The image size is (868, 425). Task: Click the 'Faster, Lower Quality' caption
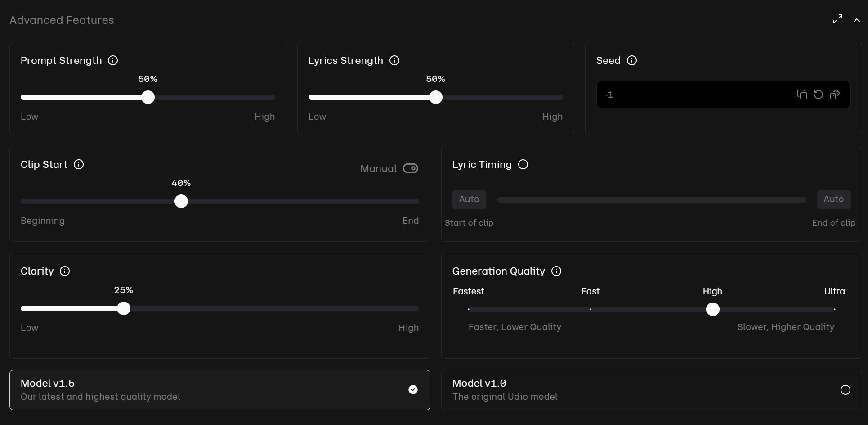coord(515,327)
